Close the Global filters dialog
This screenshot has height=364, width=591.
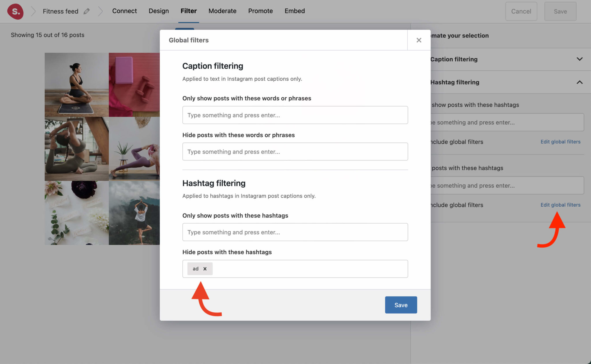tap(419, 40)
